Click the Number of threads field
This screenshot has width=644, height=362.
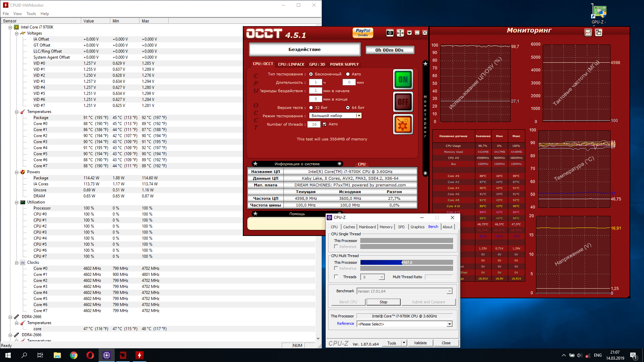[314, 124]
